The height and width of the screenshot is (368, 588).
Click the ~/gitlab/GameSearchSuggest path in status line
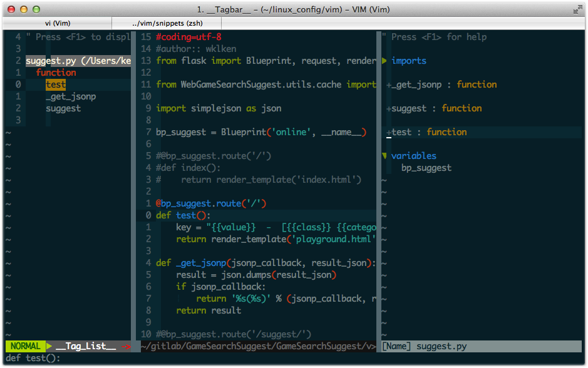[x=259, y=346]
